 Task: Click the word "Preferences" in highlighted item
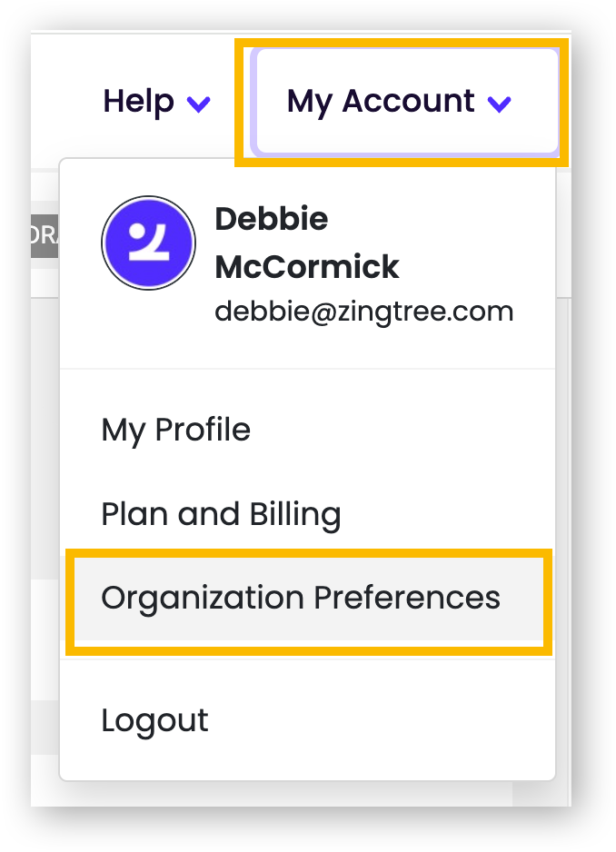click(407, 598)
